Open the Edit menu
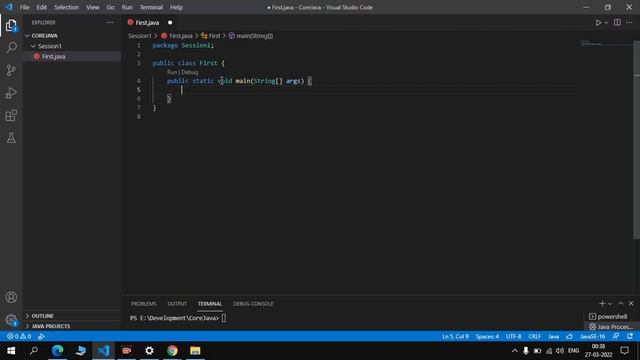The width and height of the screenshot is (640, 360). 41,7
